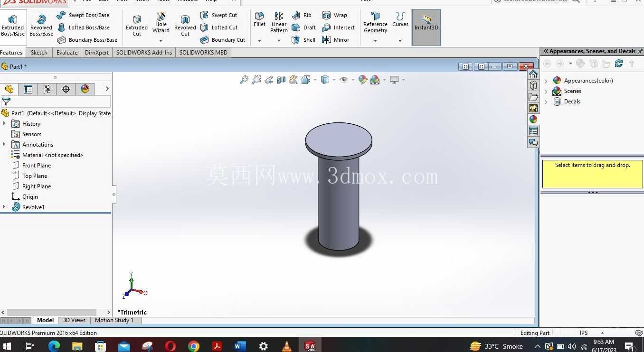The image size is (644, 352).
Task: Select the Rib tool
Action: tap(302, 15)
